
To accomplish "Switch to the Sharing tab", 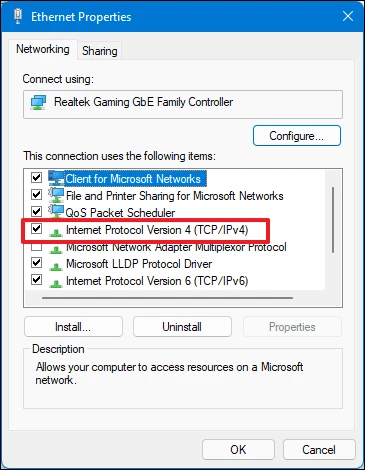I will 100,51.
